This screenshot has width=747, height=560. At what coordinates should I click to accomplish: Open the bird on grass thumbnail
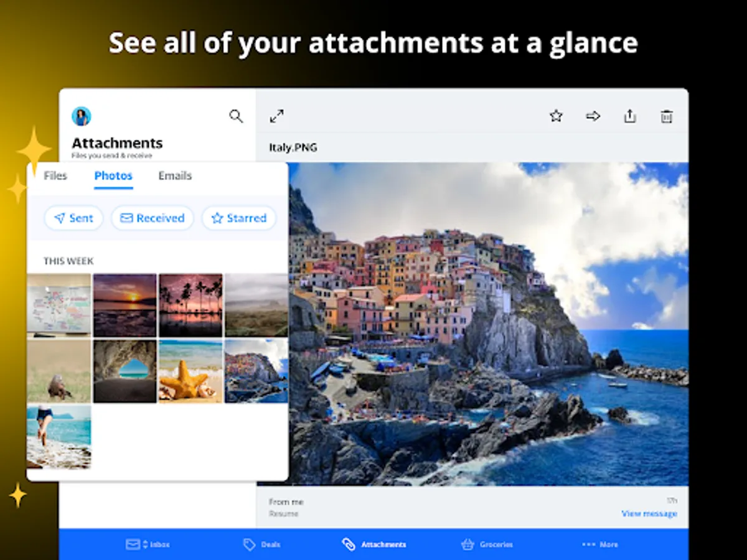[59, 371]
